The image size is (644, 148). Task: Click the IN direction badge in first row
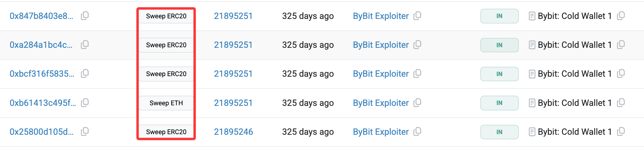tap(499, 16)
